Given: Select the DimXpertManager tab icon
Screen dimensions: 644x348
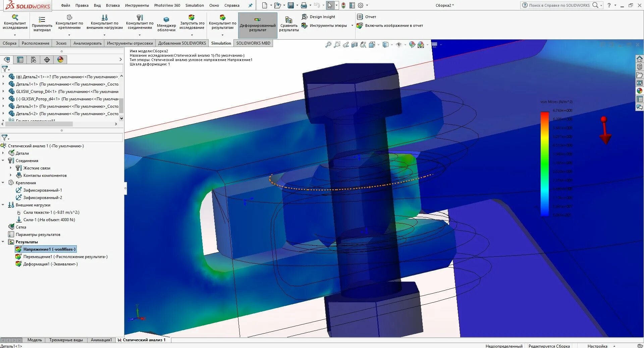Looking at the screenshot, I should pos(47,60).
